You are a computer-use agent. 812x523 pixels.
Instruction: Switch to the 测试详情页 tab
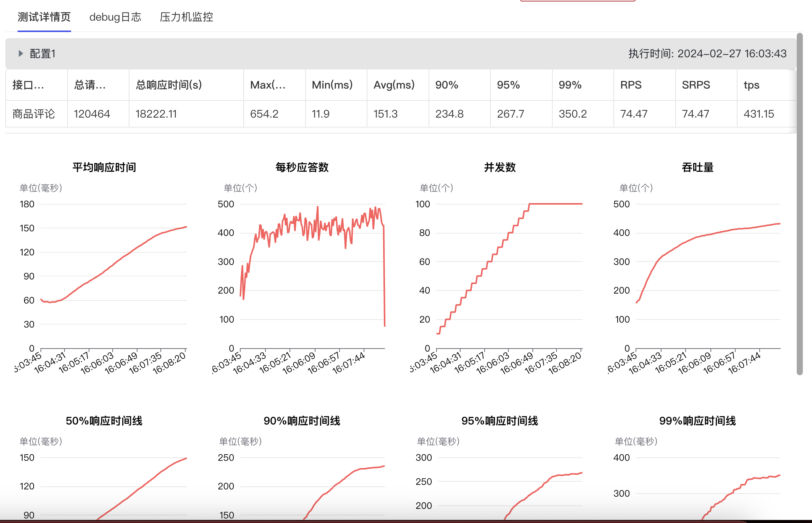pos(44,17)
